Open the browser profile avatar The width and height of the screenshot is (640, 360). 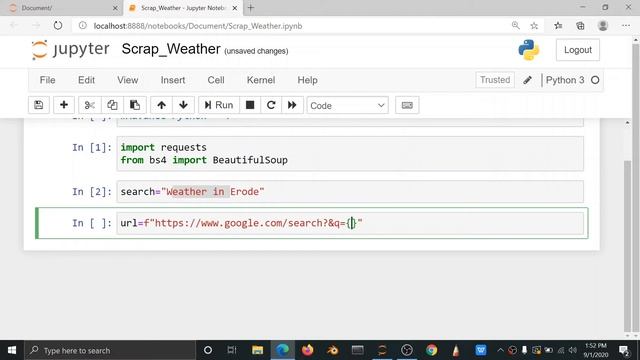click(602, 26)
